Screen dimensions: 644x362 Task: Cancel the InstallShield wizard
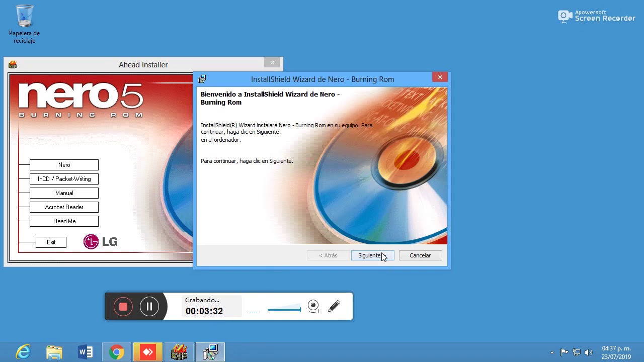[x=420, y=255]
